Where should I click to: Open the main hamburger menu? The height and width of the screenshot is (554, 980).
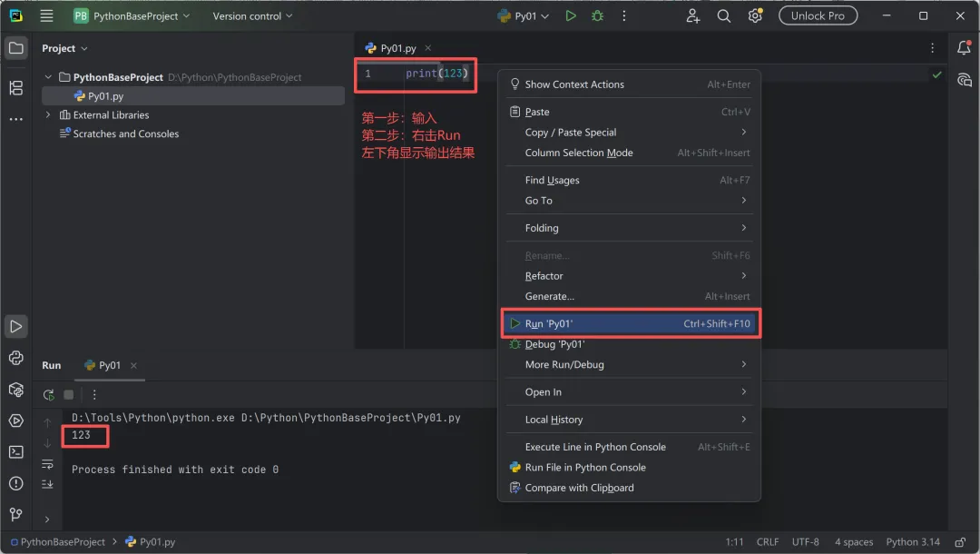(x=46, y=15)
